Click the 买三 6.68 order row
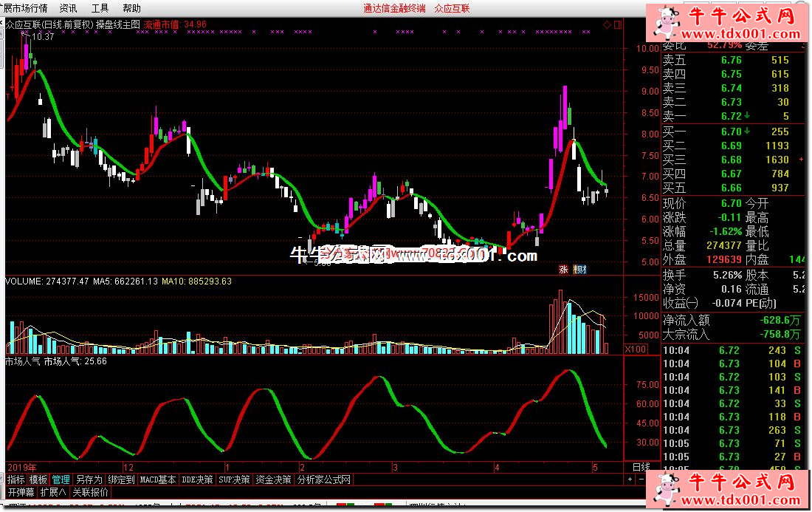This screenshot has height=512, width=812. 726,160
